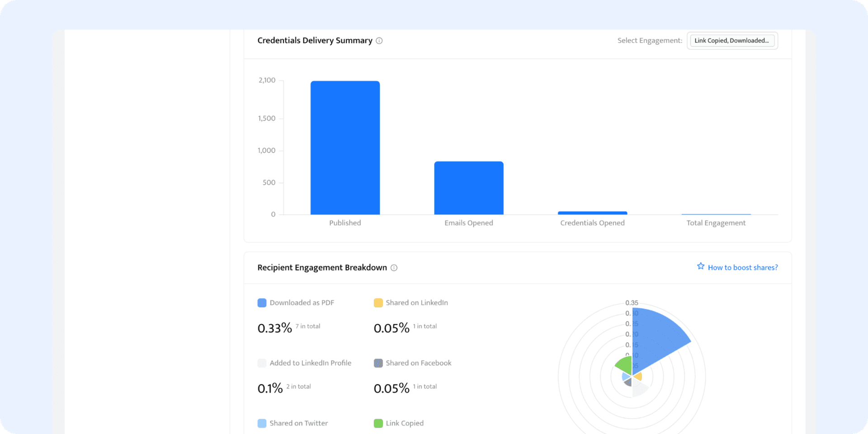Click the Shared on Twitter legend label
The image size is (868, 434).
298,423
